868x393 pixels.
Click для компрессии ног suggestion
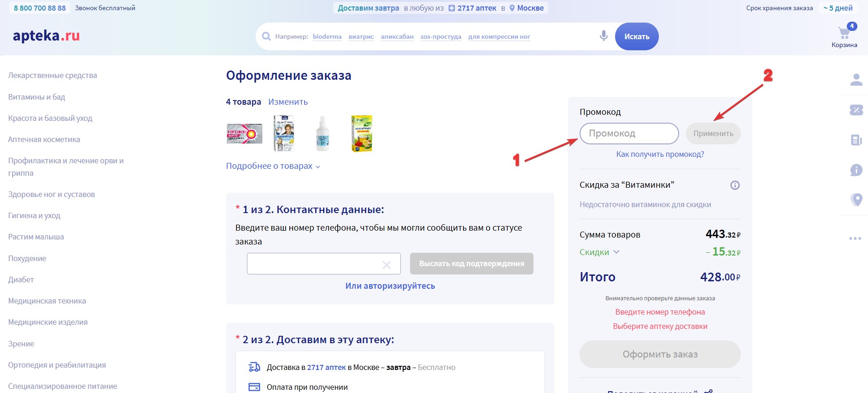click(499, 36)
